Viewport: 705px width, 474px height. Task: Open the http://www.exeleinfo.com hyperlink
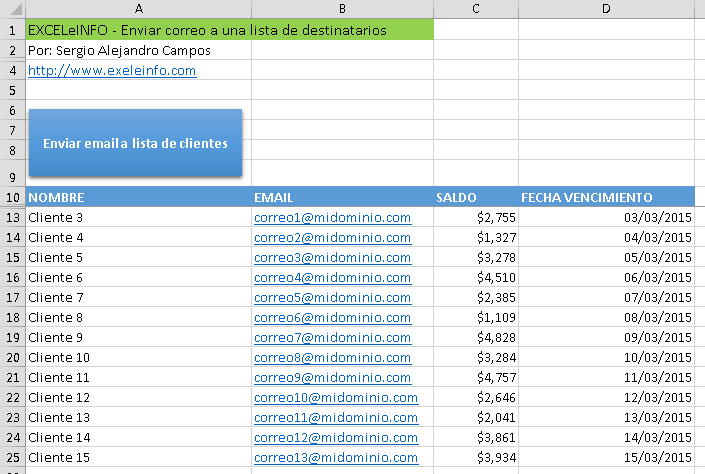coord(112,71)
